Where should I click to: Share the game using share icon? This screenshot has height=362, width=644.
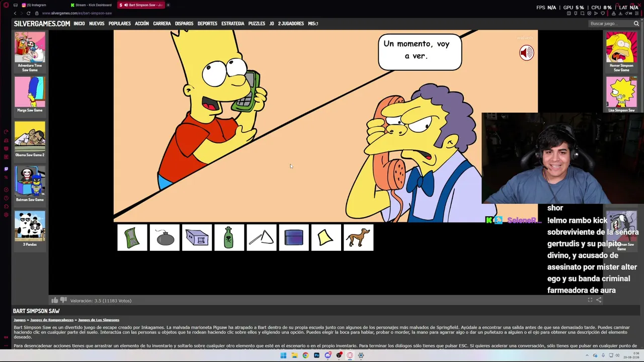(x=599, y=300)
